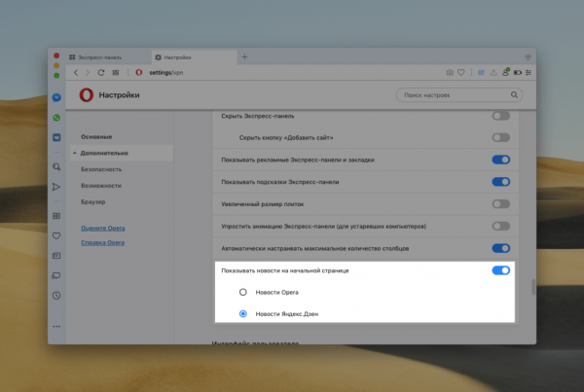
Task: Bookmark the page with the heart icon in the address bar
Action: point(461,73)
